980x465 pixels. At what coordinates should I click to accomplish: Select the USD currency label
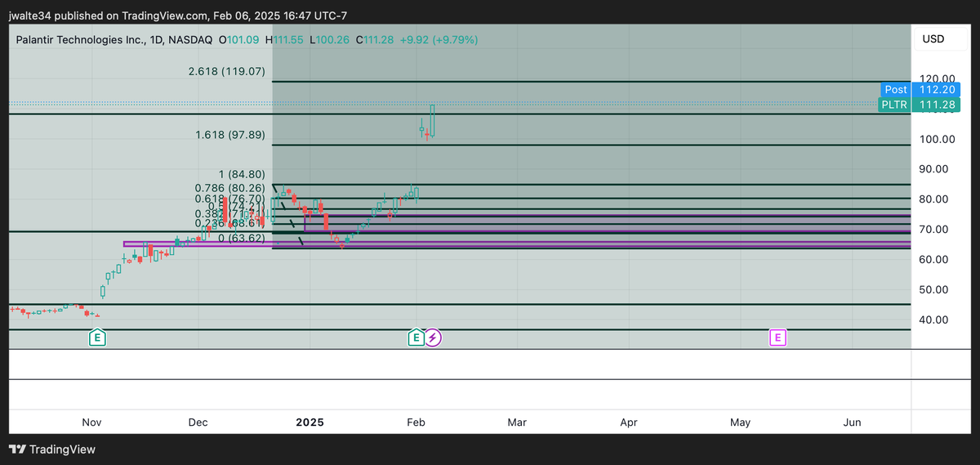tap(933, 39)
